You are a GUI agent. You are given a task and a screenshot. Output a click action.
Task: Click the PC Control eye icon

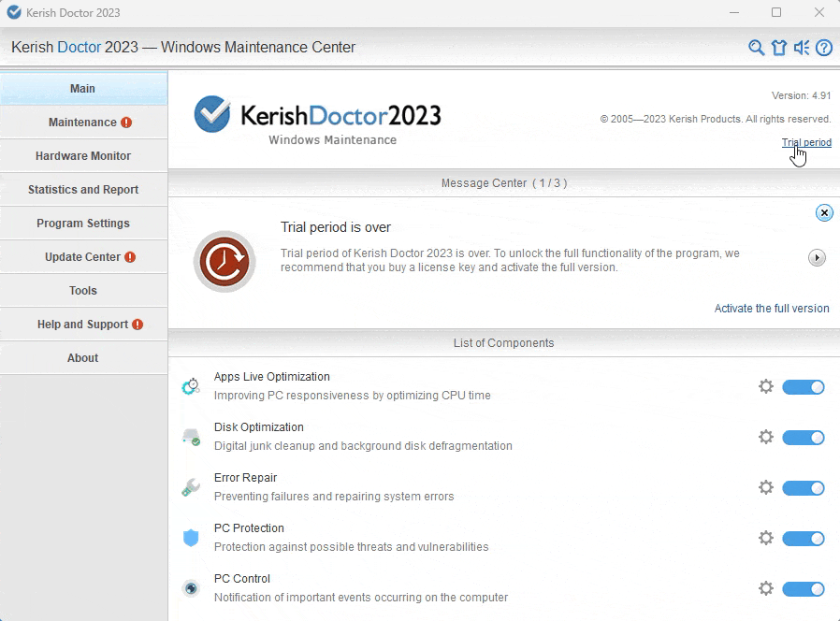pos(191,588)
